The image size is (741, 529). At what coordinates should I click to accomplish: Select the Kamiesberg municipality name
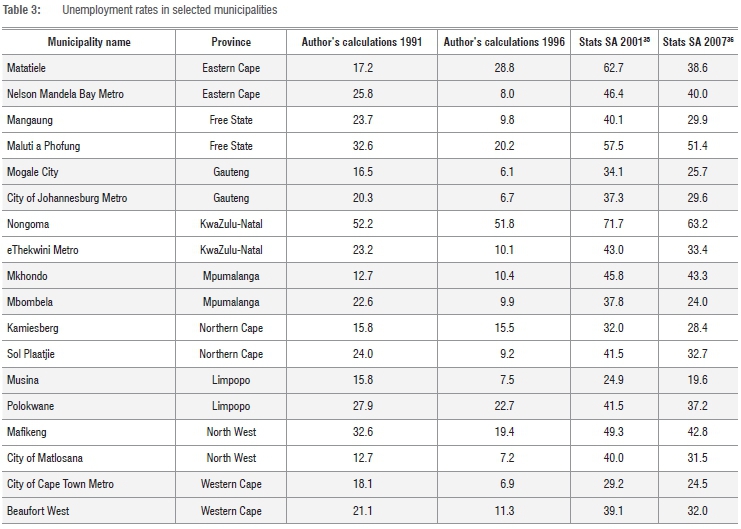(x=33, y=328)
